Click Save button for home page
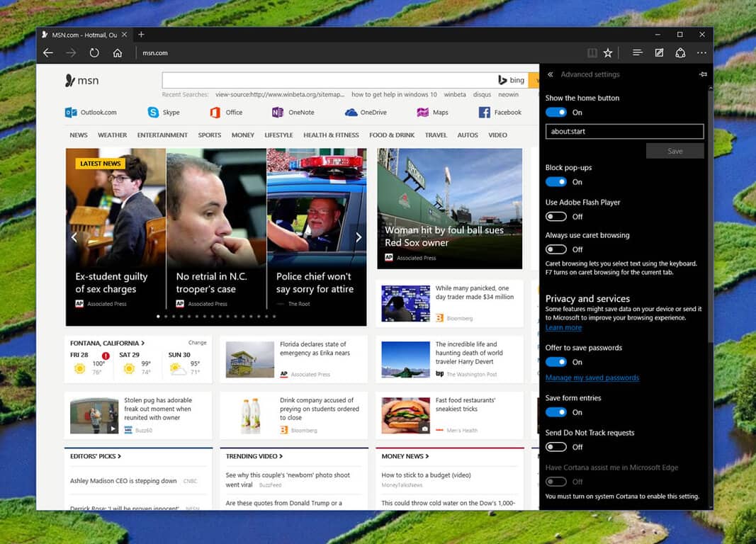This screenshot has width=756, height=544. (675, 151)
